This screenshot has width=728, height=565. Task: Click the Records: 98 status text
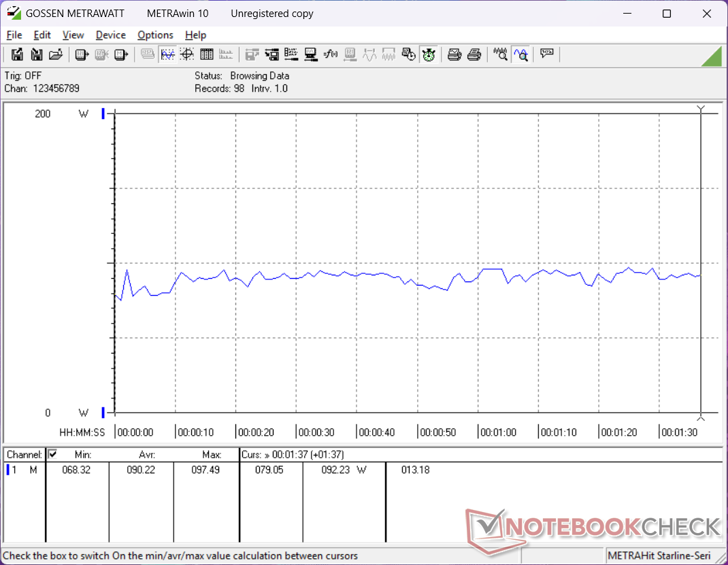click(219, 88)
